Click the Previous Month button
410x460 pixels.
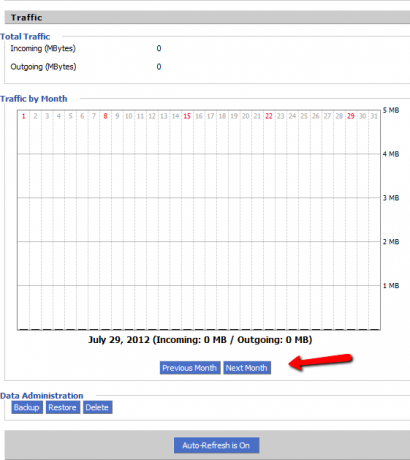190,368
